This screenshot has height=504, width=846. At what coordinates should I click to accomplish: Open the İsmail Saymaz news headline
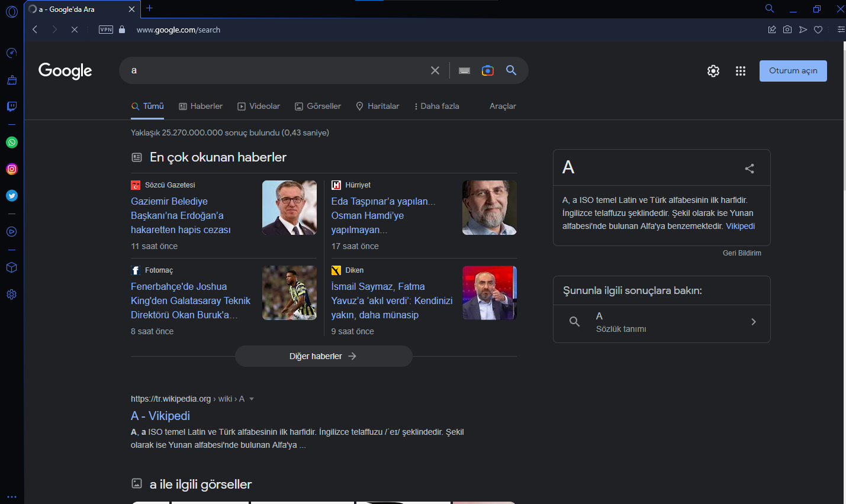tap(392, 301)
